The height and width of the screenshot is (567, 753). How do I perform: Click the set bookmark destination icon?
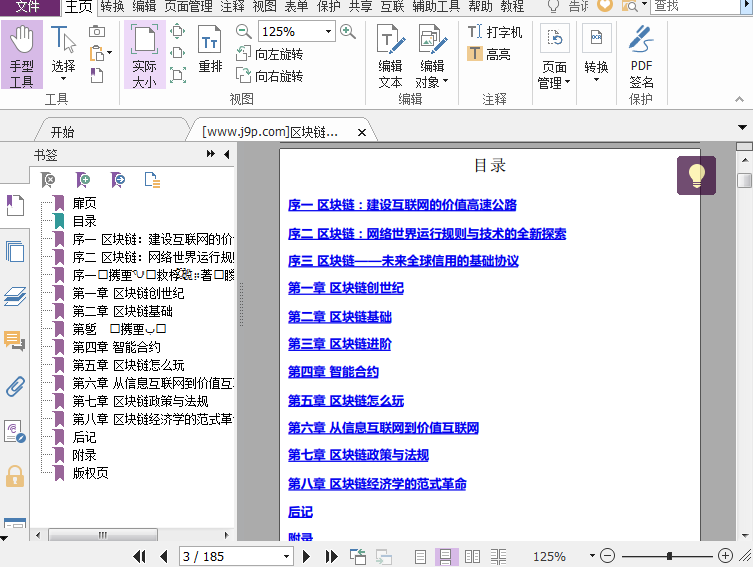pos(118,180)
